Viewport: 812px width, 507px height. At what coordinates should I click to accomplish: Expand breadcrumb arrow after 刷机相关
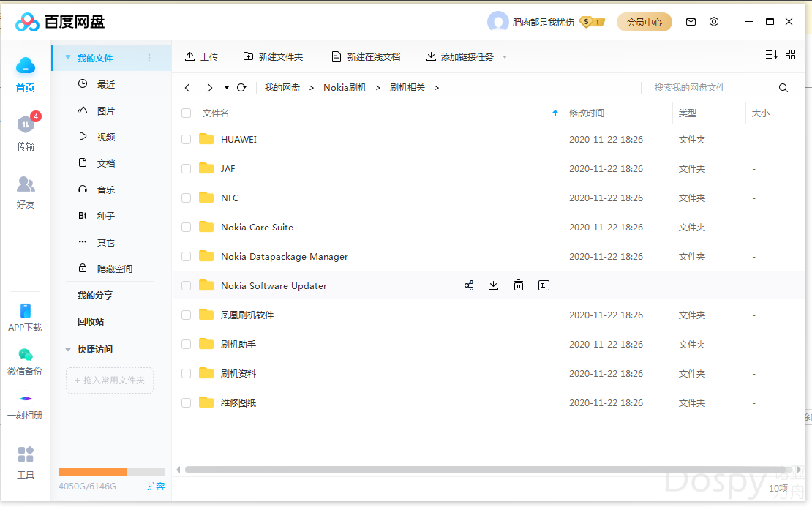tap(437, 88)
